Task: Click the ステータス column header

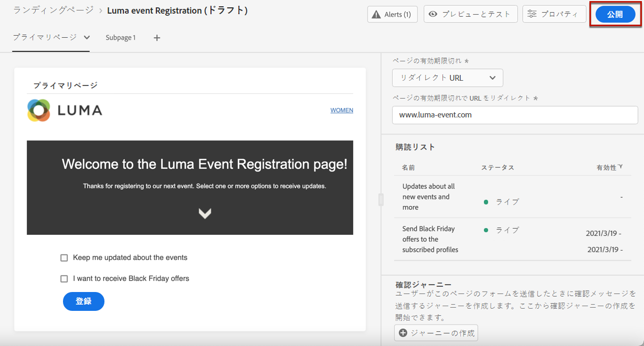Action: point(498,168)
